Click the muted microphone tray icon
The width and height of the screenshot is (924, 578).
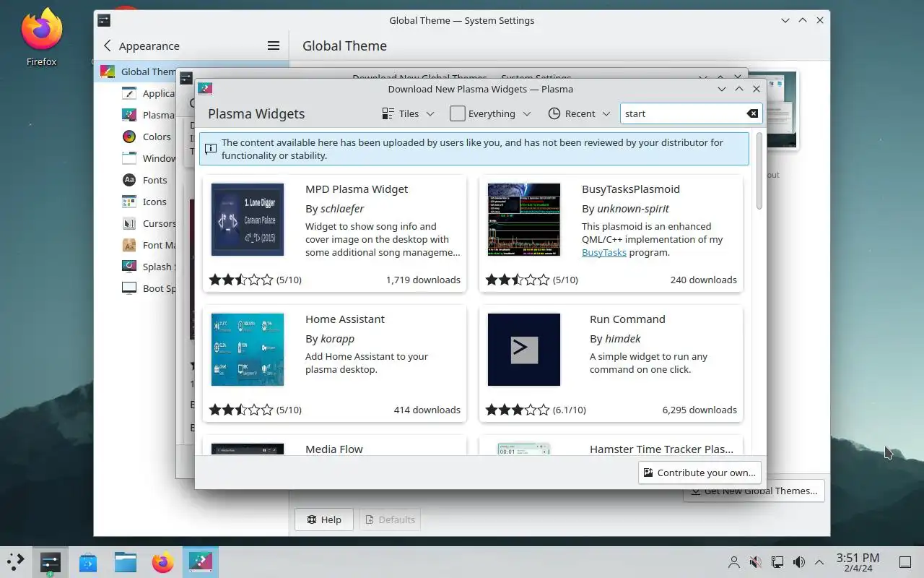[756, 562]
